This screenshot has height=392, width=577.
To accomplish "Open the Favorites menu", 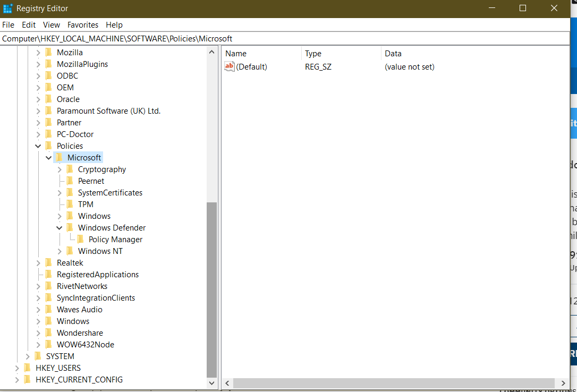I will point(83,25).
